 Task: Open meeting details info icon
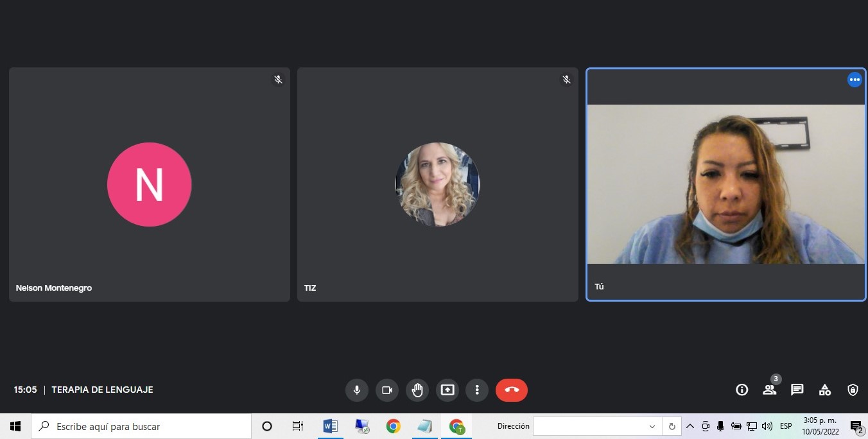click(x=742, y=390)
